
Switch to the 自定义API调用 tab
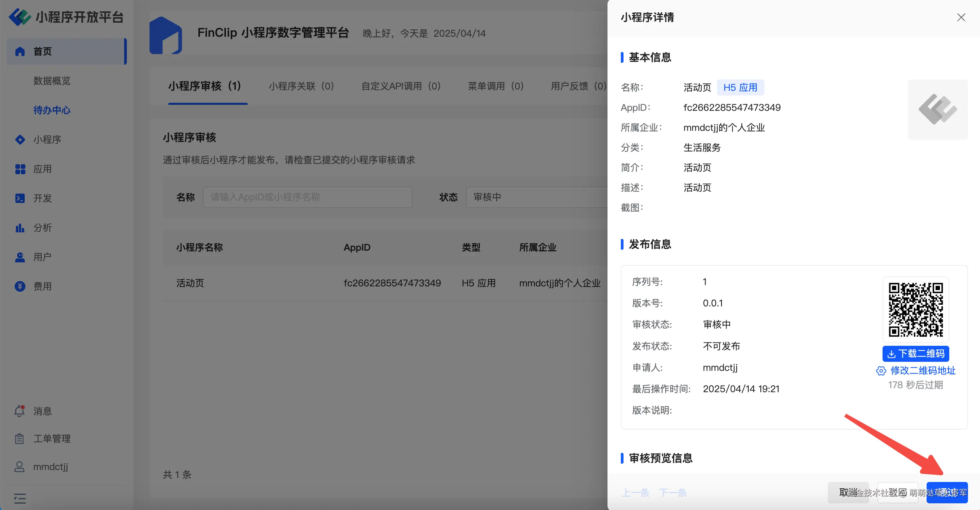pyautogui.click(x=400, y=86)
